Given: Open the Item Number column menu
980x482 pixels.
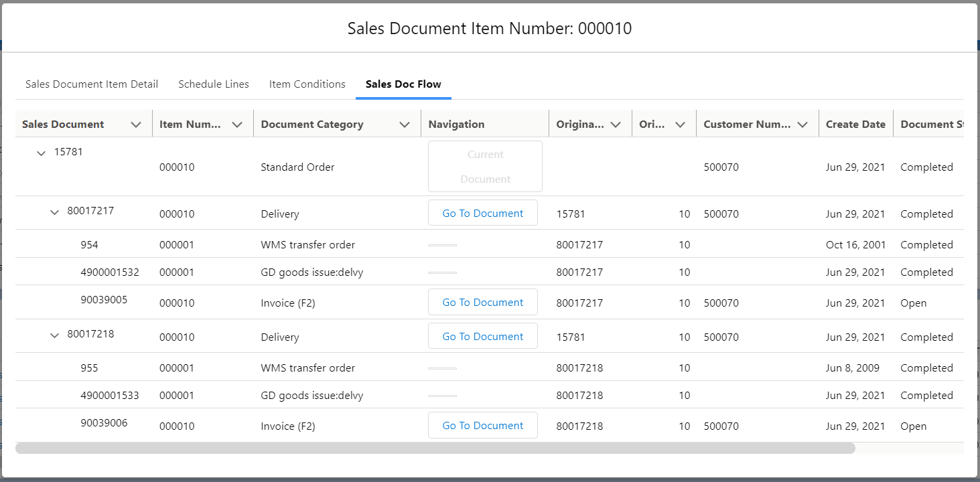Looking at the screenshot, I should coord(237,124).
